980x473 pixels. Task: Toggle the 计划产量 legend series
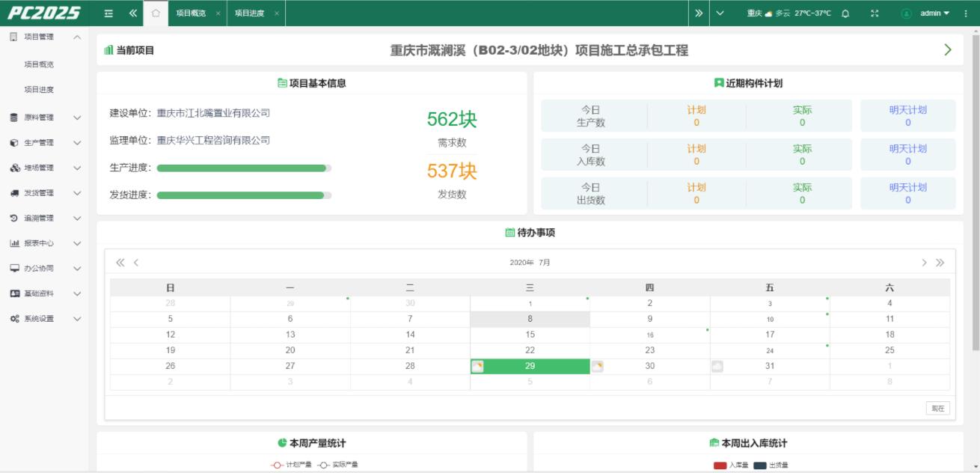291,465
